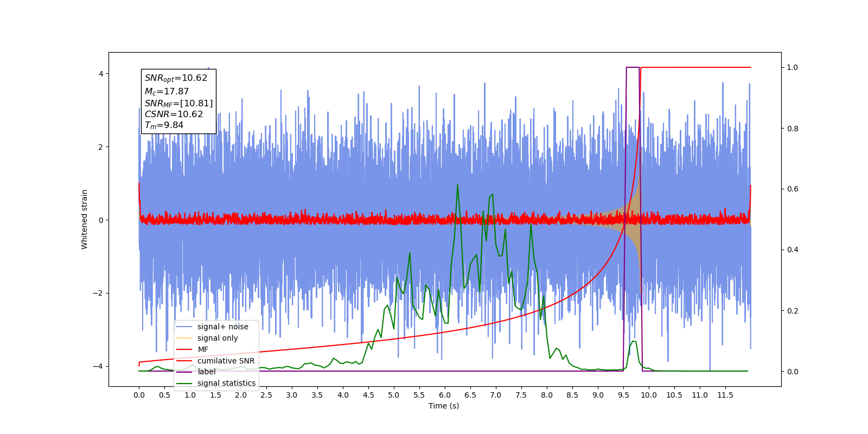
Task: Click the −2 tick on left strain axis
Action: (98, 293)
